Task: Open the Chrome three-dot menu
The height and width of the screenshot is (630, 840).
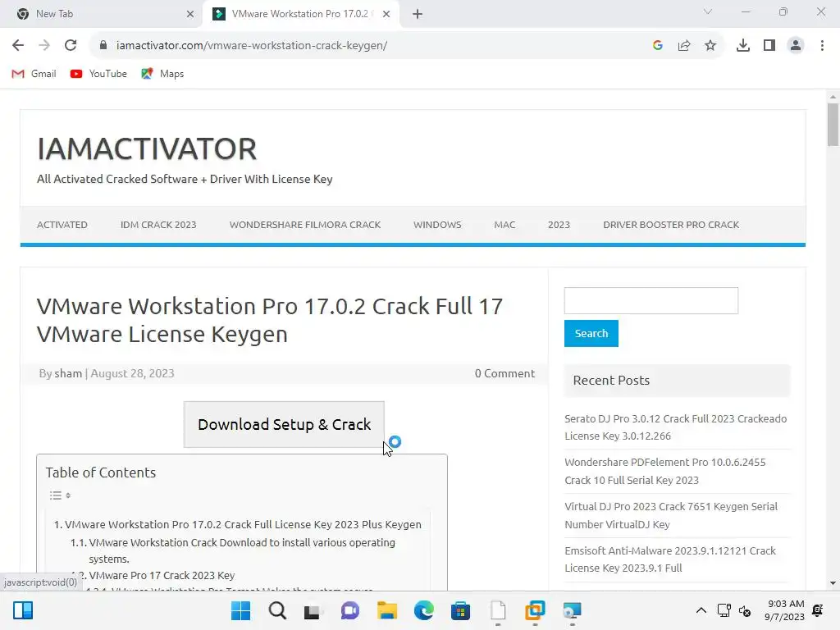Action: coord(822,46)
